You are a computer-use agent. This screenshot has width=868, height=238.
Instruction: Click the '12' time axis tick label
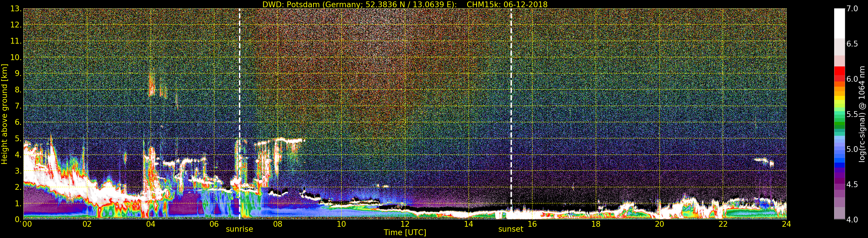pyautogui.click(x=405, y=224)
